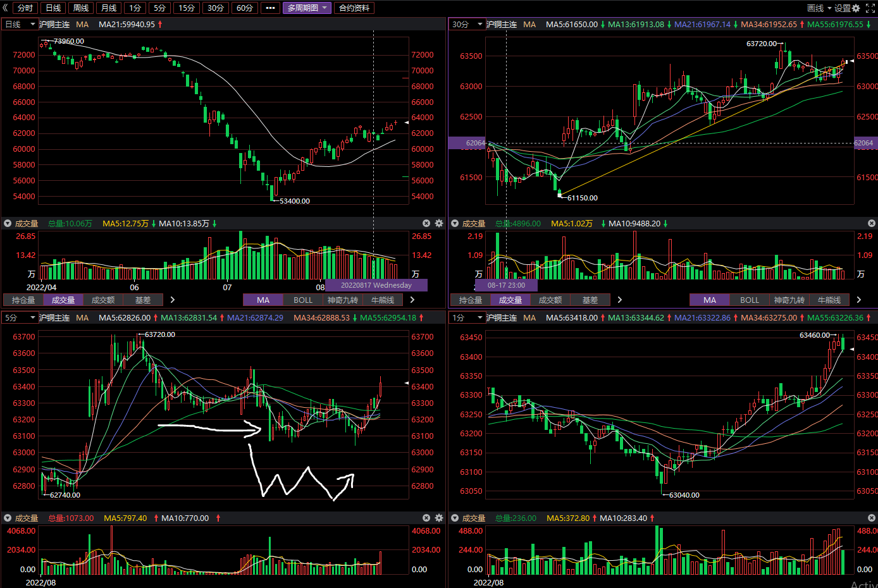Switch to BOLL indicator in the 日线 panel
878x588 pixels.
click(303, 300)
